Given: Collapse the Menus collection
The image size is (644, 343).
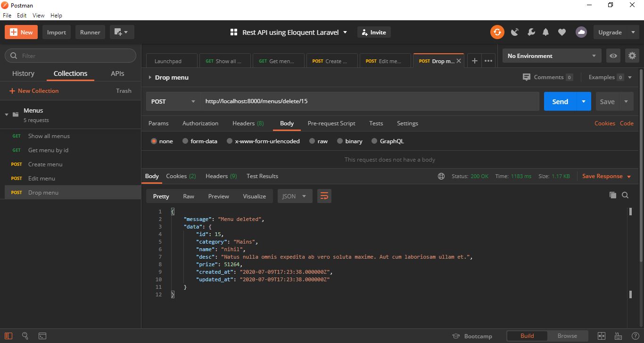Looking at the screenshot, I should click(7, 114).
